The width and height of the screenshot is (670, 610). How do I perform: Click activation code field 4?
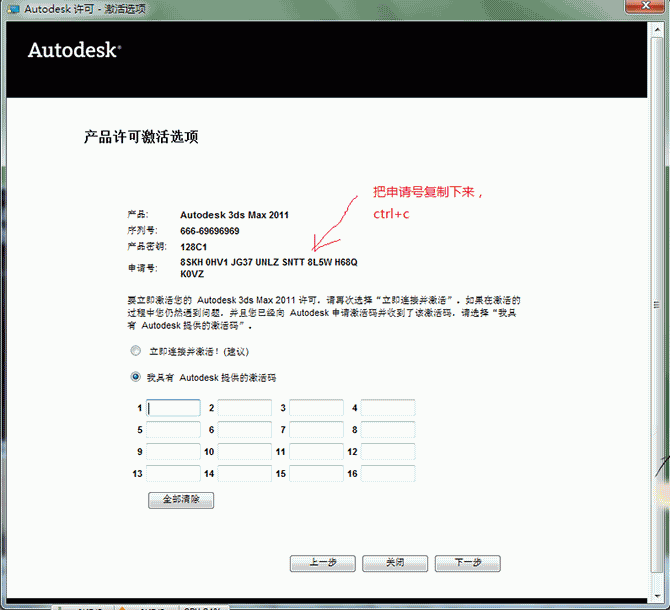pyautogui.click(x=388, y=408)
